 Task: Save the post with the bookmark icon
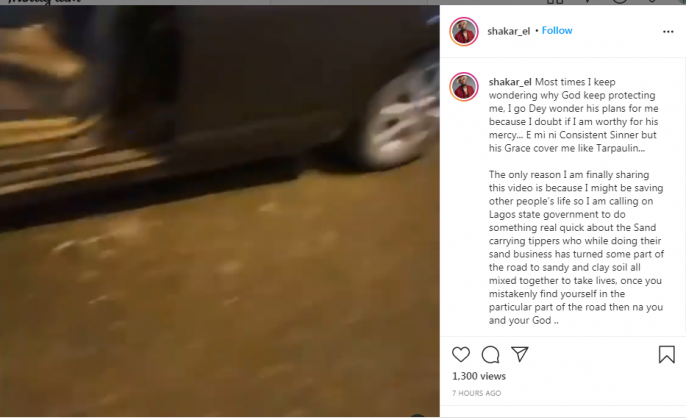tap(667, 354)
